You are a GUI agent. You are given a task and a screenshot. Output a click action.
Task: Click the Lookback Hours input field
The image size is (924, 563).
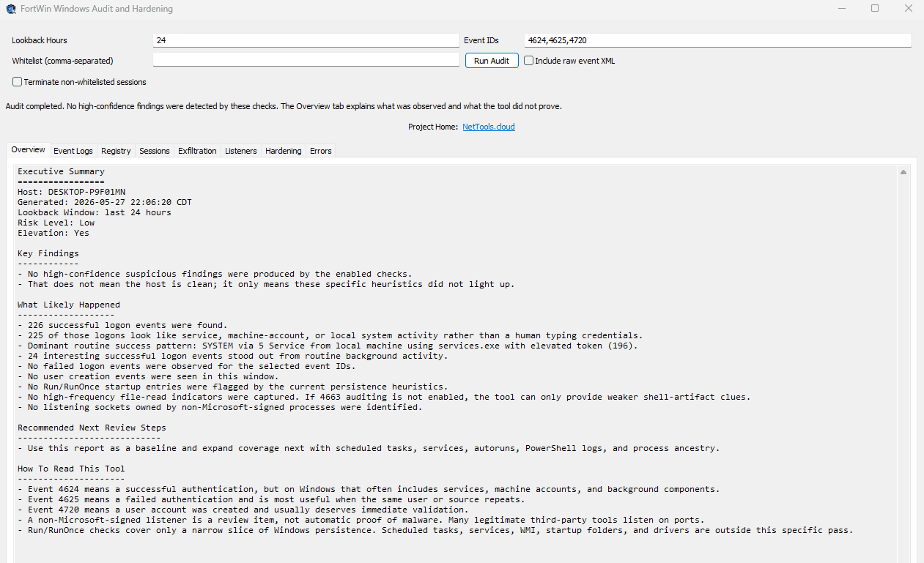click(306, 40)
